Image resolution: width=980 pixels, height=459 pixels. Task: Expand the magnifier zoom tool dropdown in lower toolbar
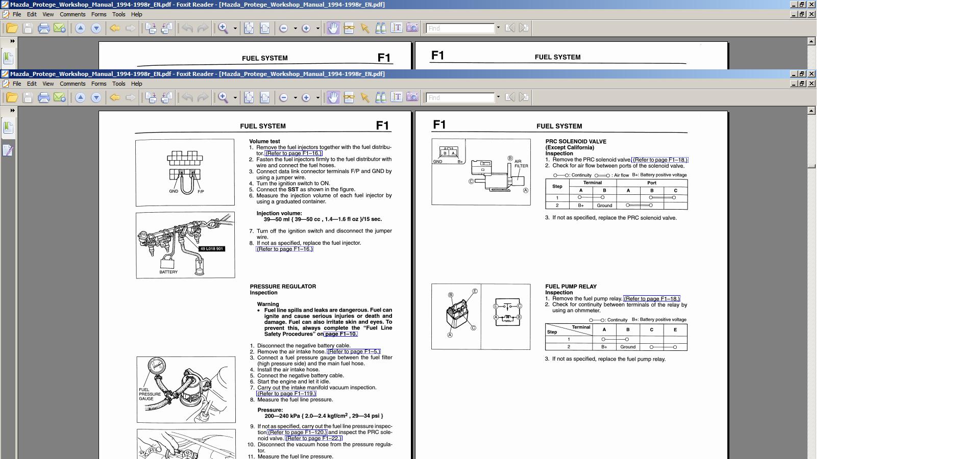pyautogui.click(x=235, y=98)
